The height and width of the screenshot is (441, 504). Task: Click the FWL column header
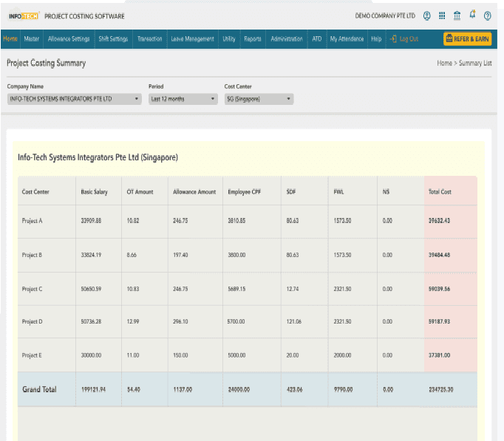[338, 192]
